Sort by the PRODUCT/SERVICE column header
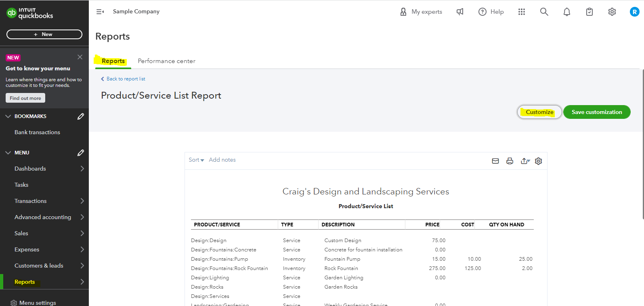 point(217,225)
